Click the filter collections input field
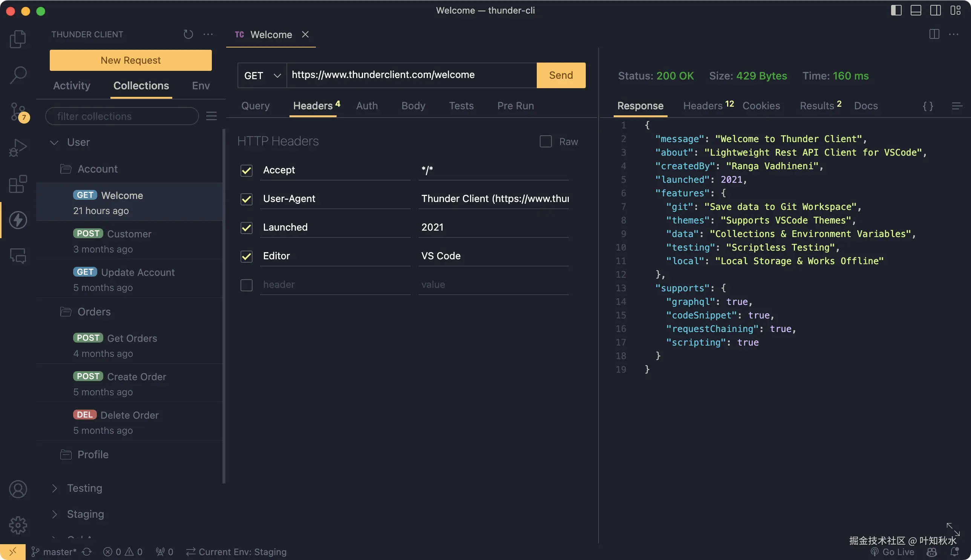Viewport: 971px width, 560px height. point(122,116)
